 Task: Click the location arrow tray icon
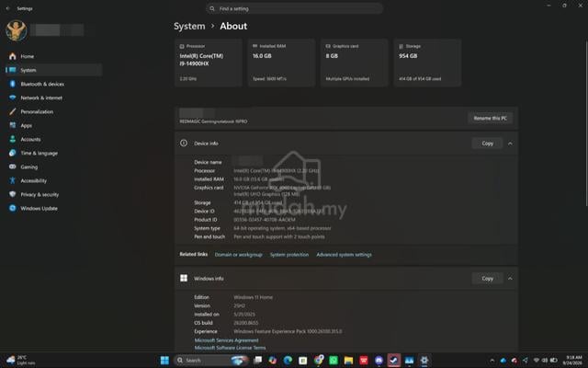(525, 361)
